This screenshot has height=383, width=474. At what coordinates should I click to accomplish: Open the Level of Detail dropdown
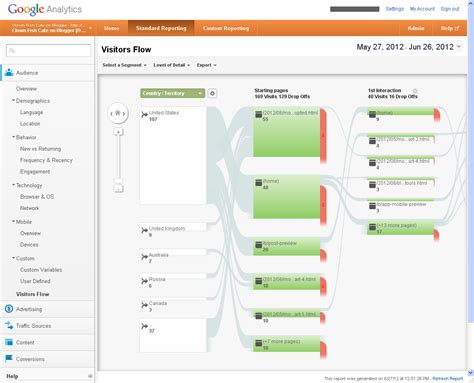tap(171, 65)
